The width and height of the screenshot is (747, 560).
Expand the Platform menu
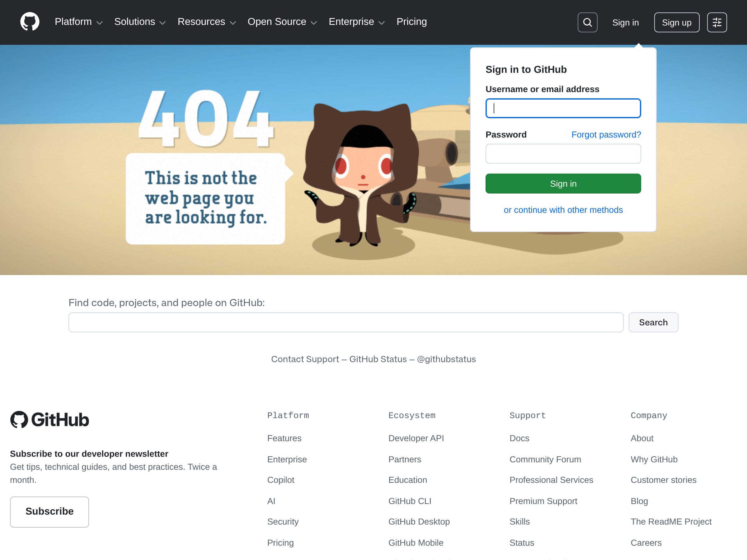(79, 22)
